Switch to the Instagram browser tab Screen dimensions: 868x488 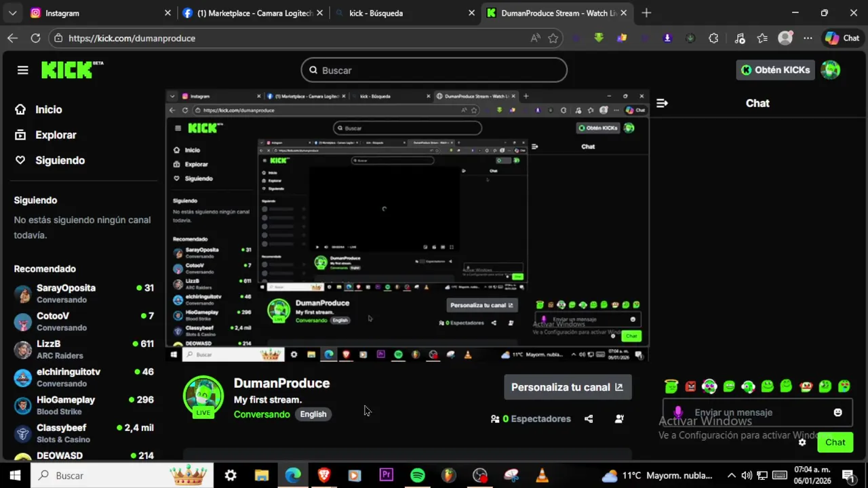[x=101, y=13]
